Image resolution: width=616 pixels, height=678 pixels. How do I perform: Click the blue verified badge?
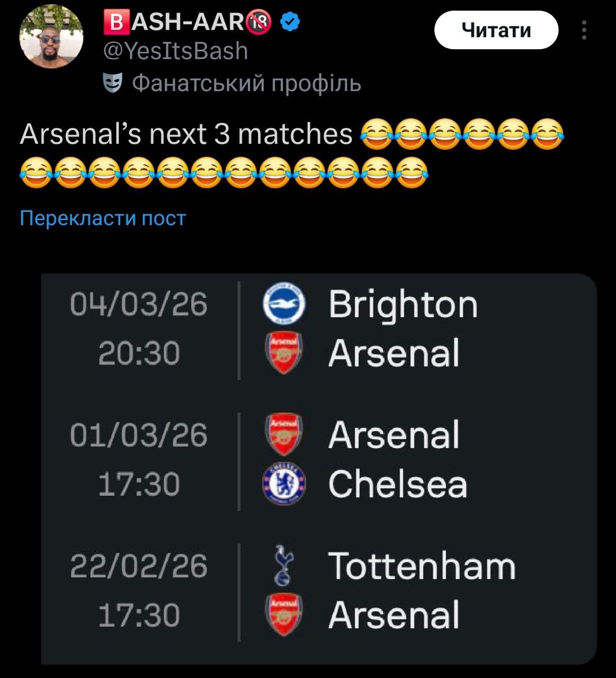tap(290, 22)
